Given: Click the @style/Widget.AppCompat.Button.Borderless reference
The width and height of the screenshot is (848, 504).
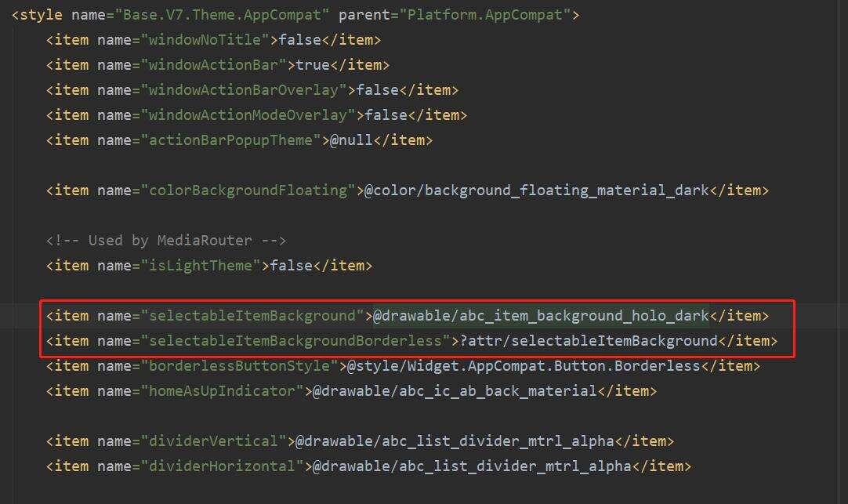Looking at the screenshot, I should click(x=524, y=366).
